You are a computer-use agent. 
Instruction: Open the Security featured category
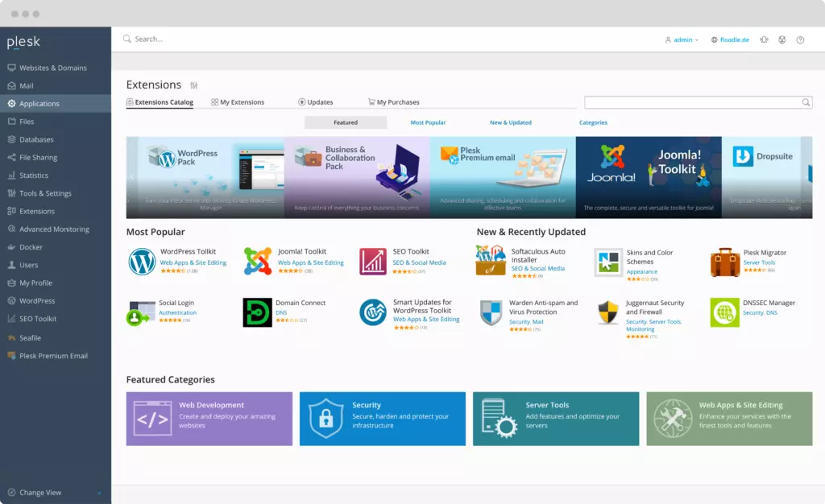pyautogui.click(x=382, y=419)
